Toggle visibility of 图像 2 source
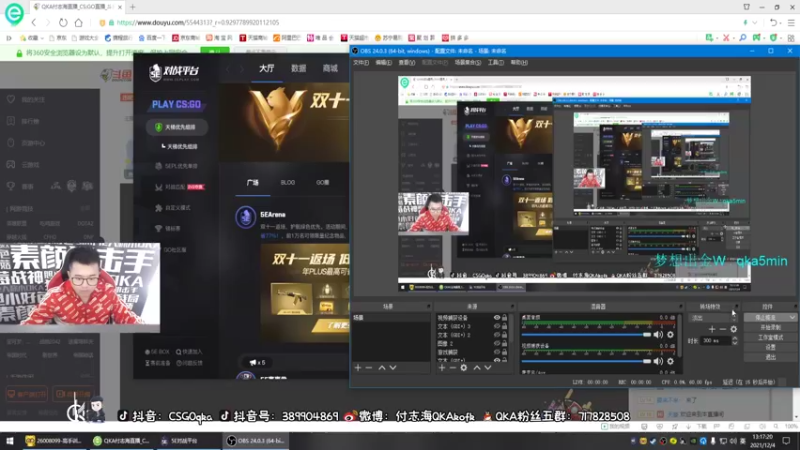The image size is (800, 450). (496, 343)
